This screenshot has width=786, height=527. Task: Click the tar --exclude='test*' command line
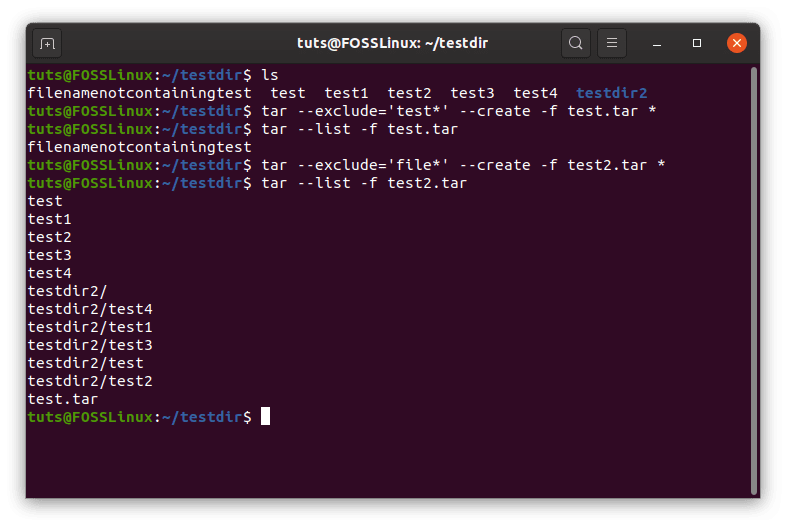[458, 111]
